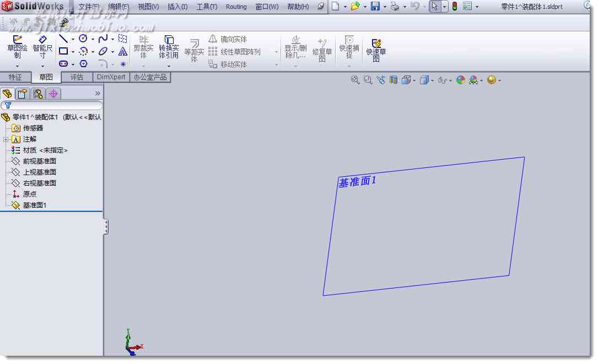Open dropdown under 转换实体引用
The image size is (598, 364).
coord(169,66)
